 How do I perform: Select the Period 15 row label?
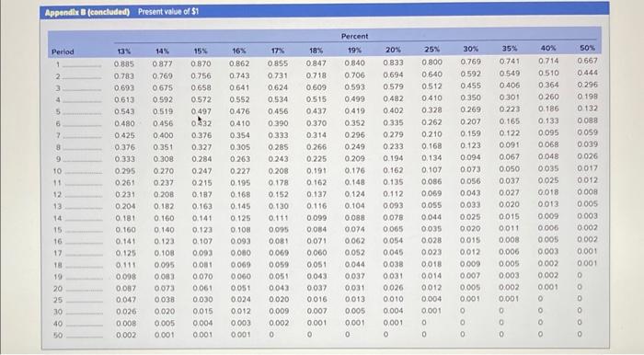pos(57,230)
